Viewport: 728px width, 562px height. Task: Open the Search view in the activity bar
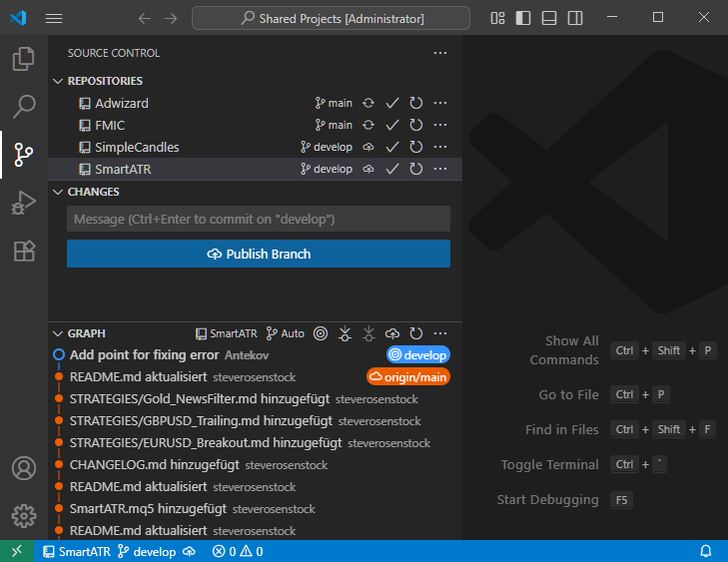(24, 106)
